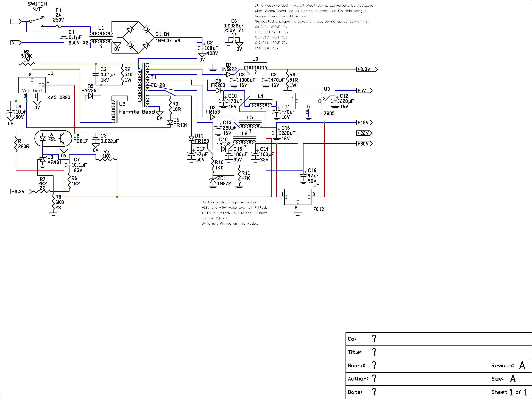Select the L4 inductor coil symbol
The height and width of the screenshot is (399, 532).
click(260, 103)
